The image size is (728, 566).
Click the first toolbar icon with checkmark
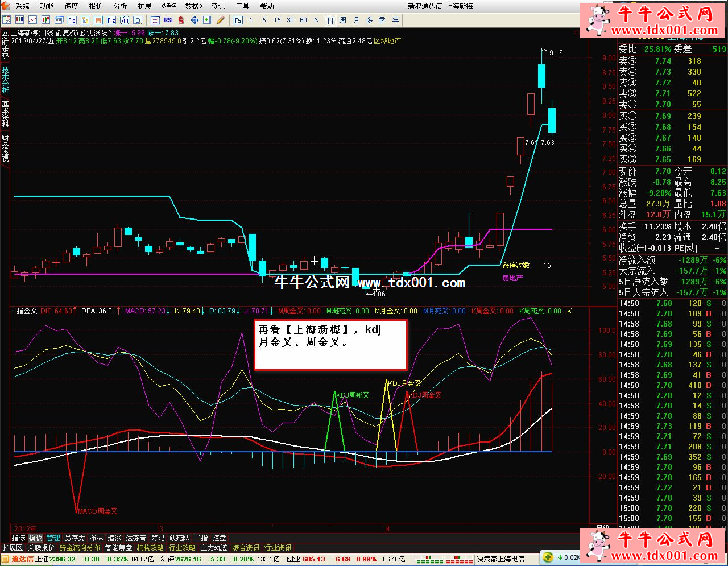(x=7, y=20)
